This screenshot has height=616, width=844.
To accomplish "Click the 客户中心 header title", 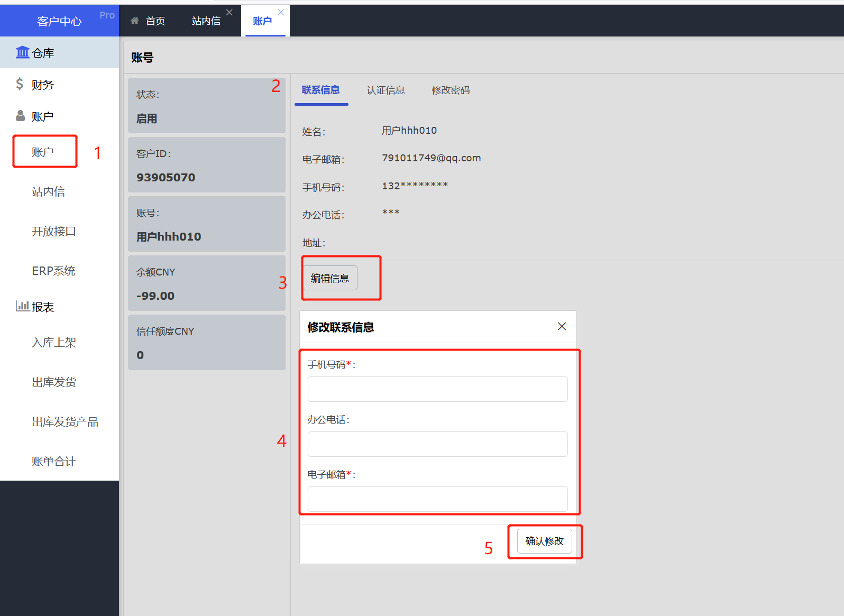I will pyautogui.click(x=59, y=21).
